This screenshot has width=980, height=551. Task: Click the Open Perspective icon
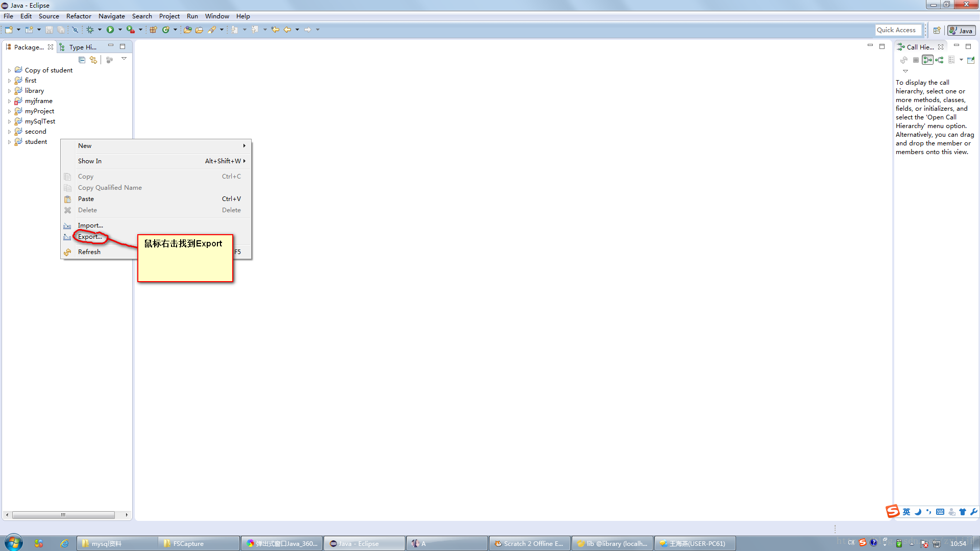pos(937,31)
